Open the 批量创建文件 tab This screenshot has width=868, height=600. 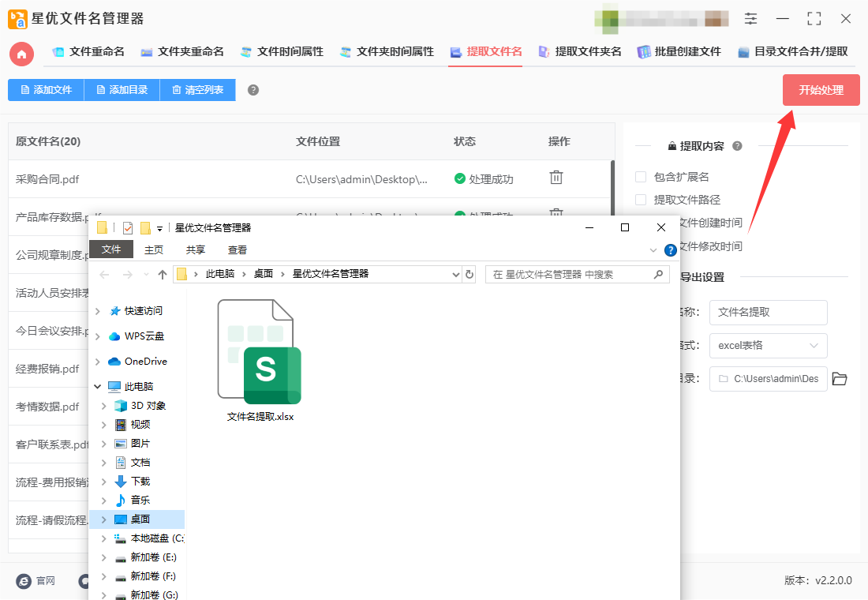coord(679,52)
